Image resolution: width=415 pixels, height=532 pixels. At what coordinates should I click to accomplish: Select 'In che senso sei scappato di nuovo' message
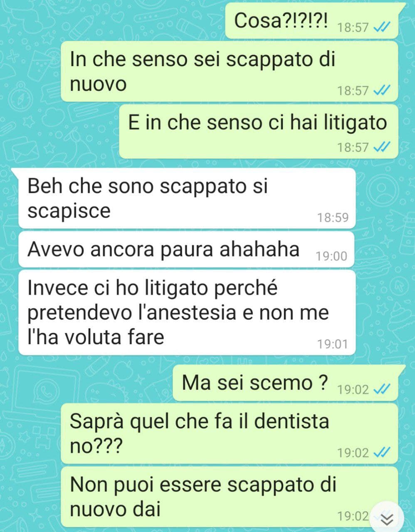tap(230, 71)
